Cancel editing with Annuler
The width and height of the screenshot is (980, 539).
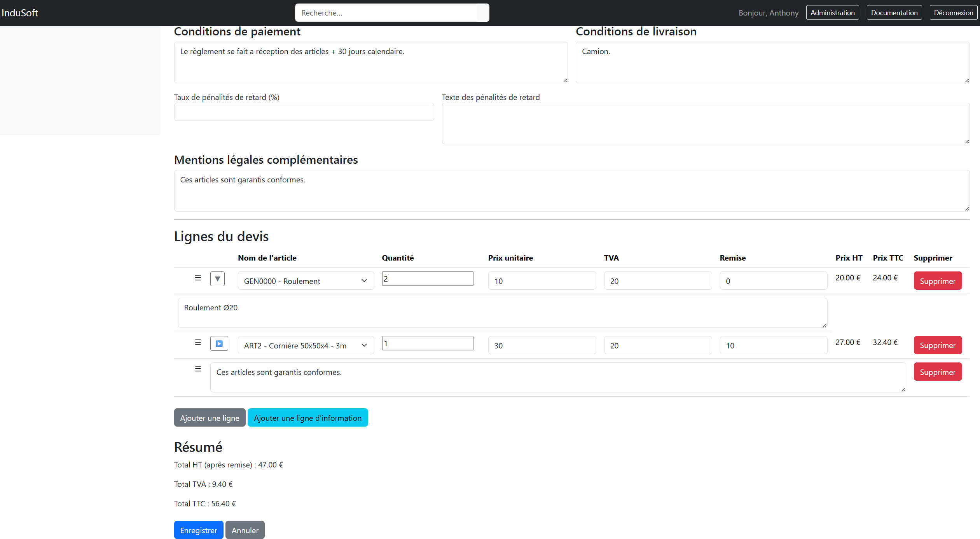pos(245,530)
